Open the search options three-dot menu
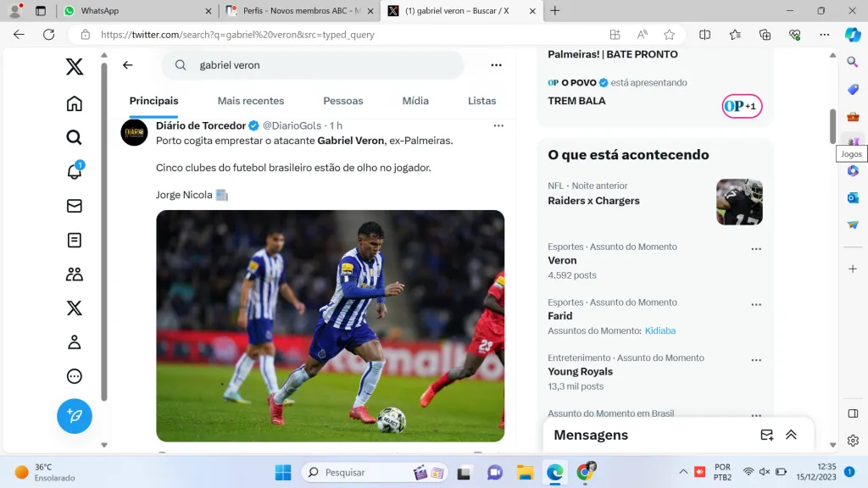Screen dimensions: 868x488 point(496,65)
